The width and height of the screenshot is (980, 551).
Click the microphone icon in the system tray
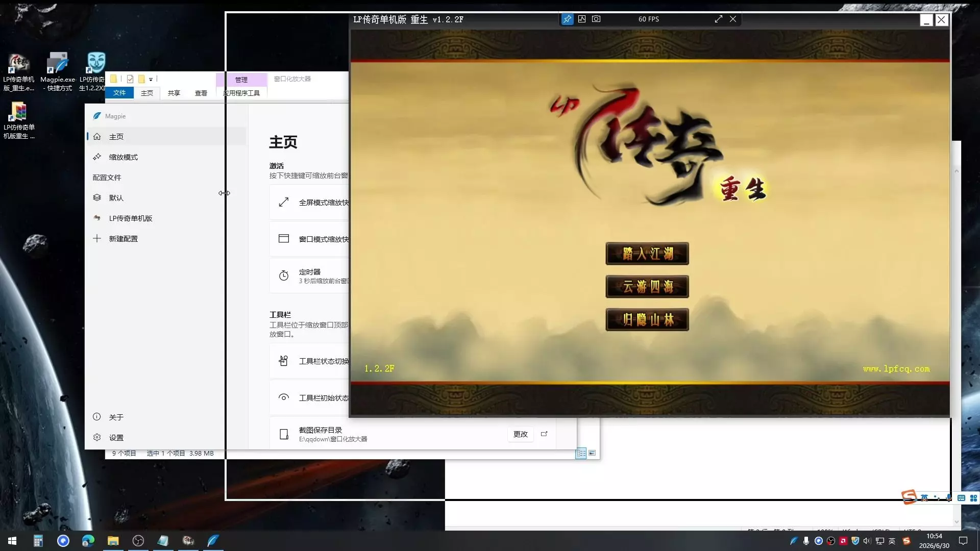[x=806, y=541]
